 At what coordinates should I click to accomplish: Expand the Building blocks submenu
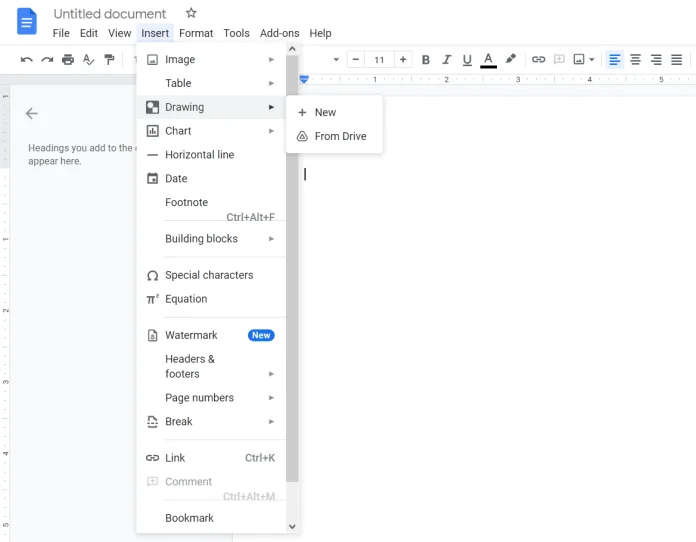211,239
